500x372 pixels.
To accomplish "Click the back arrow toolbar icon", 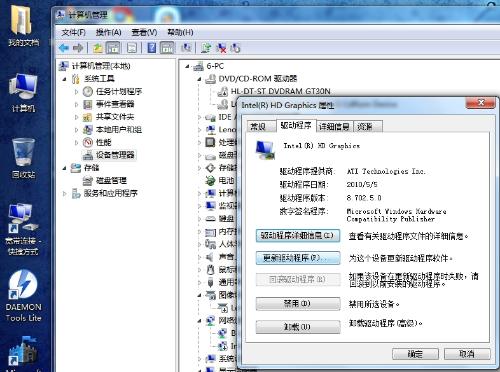I will [63, 48].
